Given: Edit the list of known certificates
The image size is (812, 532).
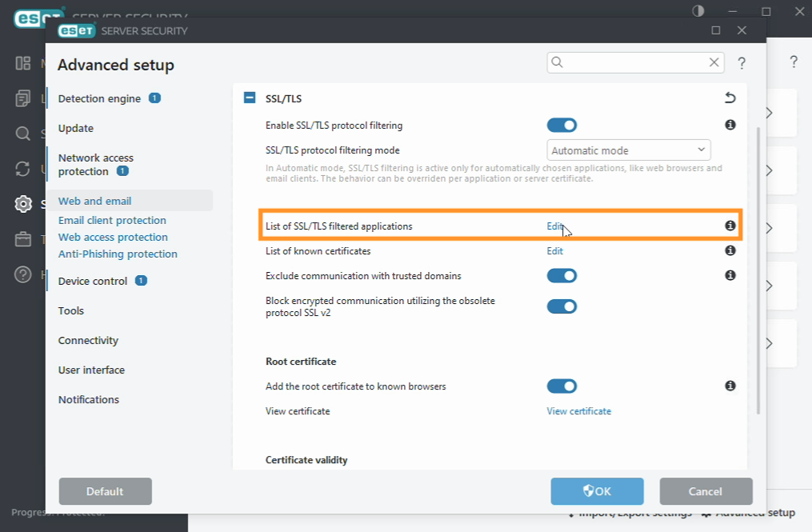Looking at the screenshot, I should coord(554,250).
